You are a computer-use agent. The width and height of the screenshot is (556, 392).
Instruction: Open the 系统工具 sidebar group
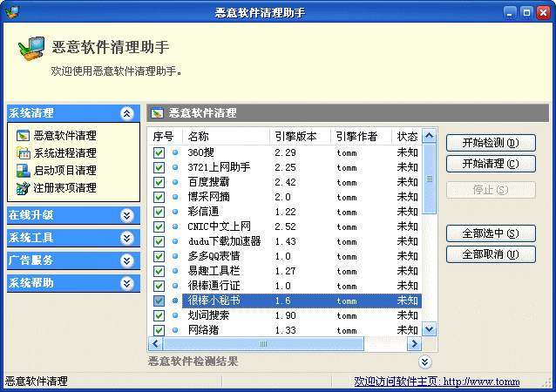tap(127, 238)
